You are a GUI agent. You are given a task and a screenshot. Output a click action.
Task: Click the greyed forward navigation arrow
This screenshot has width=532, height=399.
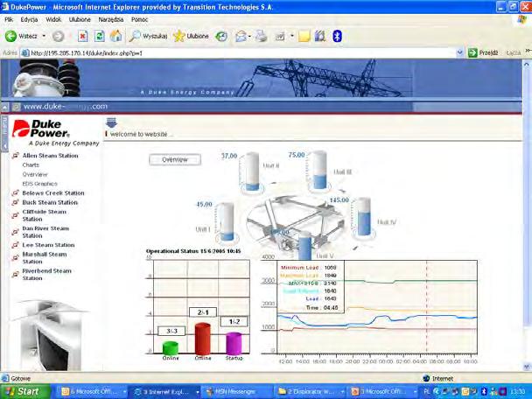[x=59, y=36]
